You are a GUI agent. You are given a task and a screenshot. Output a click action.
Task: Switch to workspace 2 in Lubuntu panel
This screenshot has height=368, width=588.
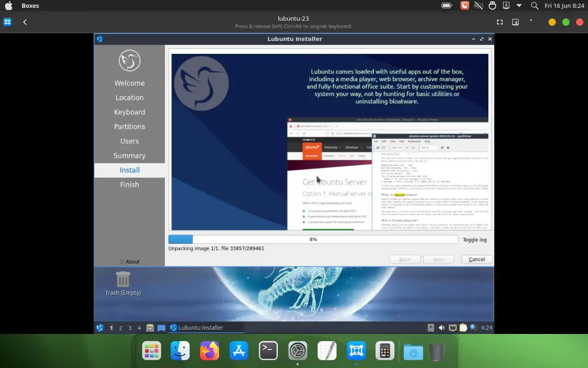(120, 328)
